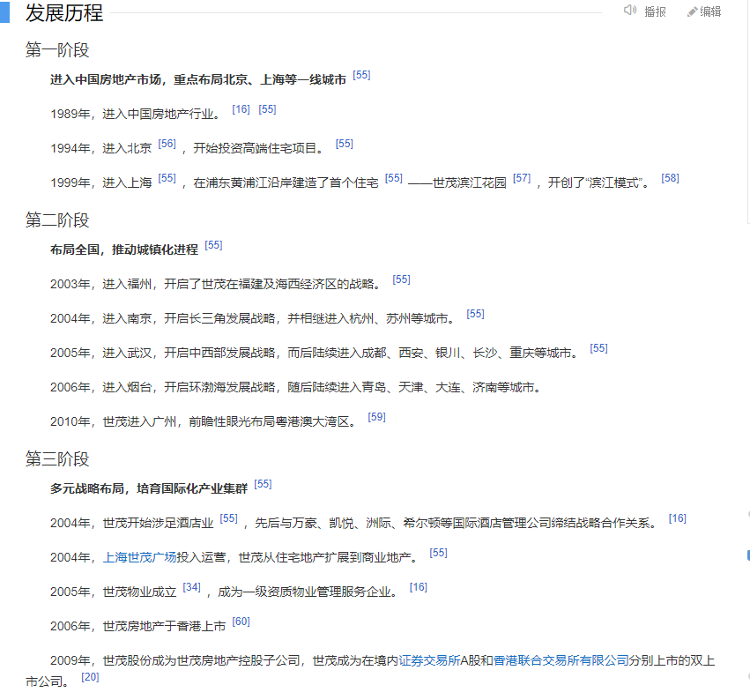Open reference [20] after 市公司
The width and height of the screenshot is (750, 700).
click(x=90, y=678)
